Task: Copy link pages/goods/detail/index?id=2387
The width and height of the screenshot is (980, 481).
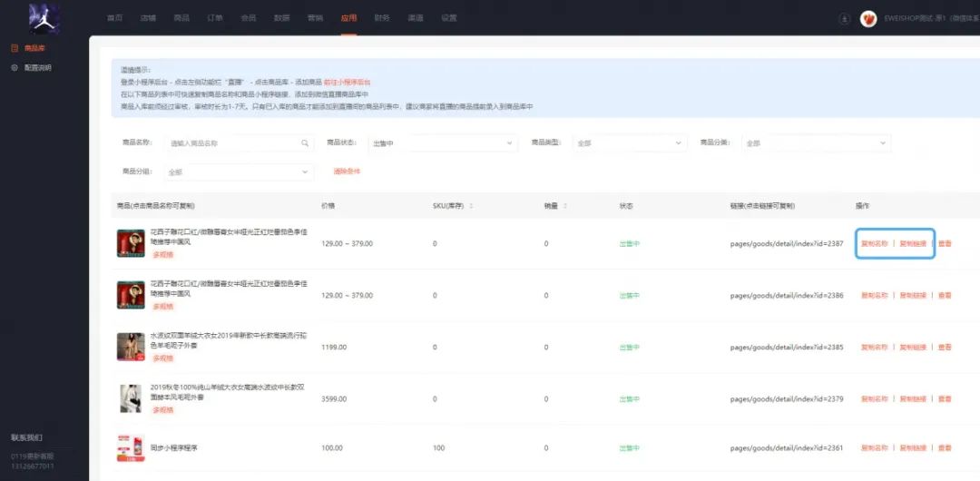Action: (787, 244)
